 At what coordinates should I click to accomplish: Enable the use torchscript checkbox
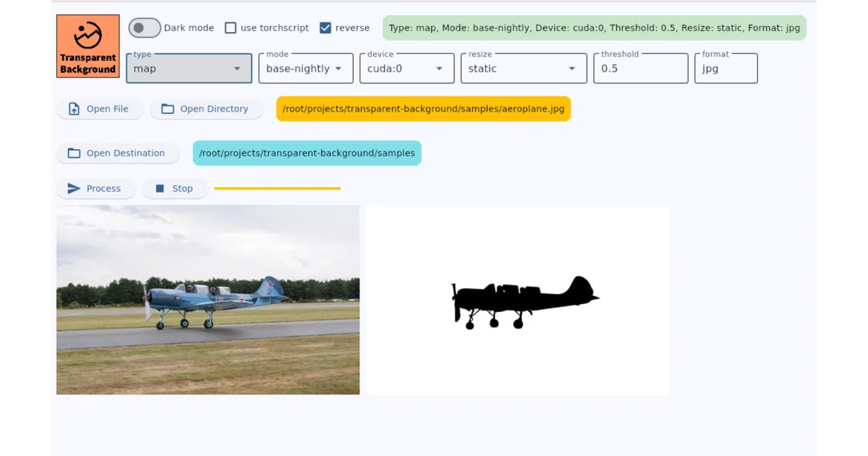click(x=231, y=28)
